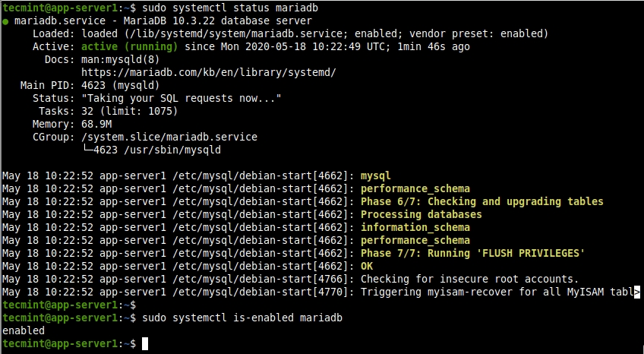Click the 'Processing databases' log message
This screenshot has width=644, height=354.
point(421,214)
